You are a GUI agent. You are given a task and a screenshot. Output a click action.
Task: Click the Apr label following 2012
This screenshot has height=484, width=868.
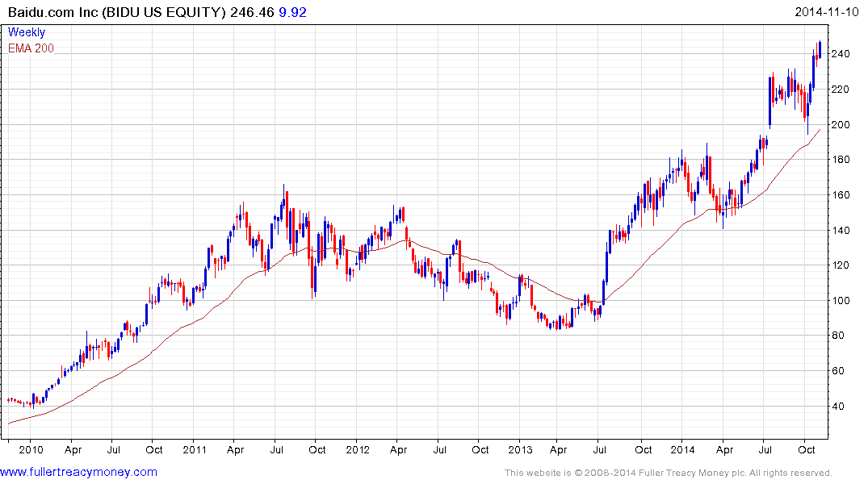[x=399, y=450]
